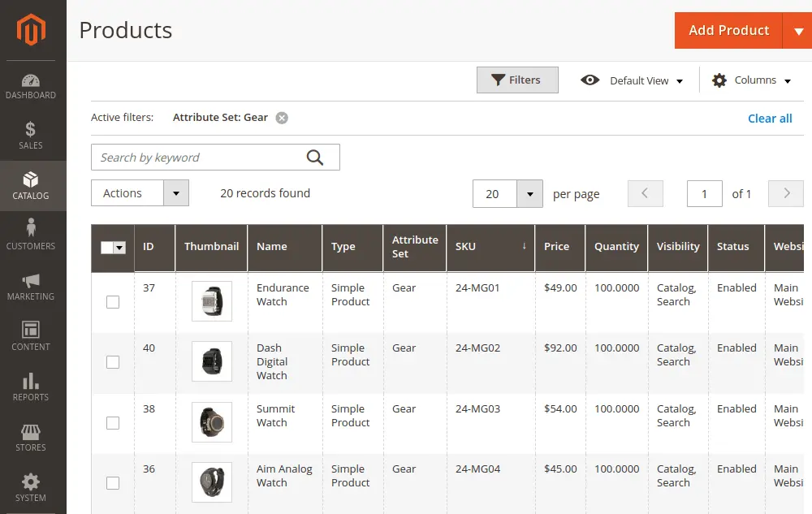Expand the Columns selector

point(750,80)
